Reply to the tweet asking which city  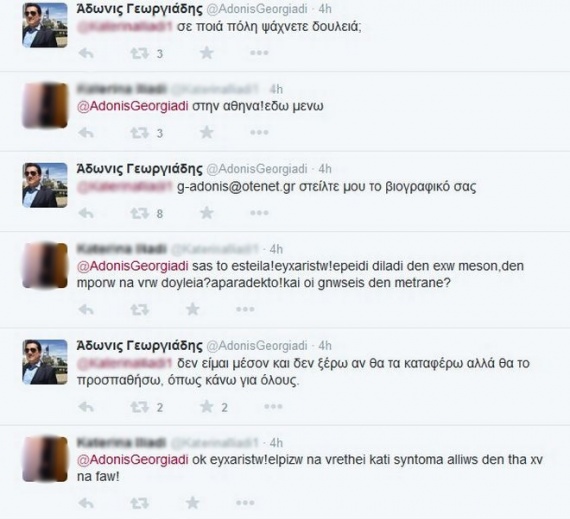click(x=86, y=54)
